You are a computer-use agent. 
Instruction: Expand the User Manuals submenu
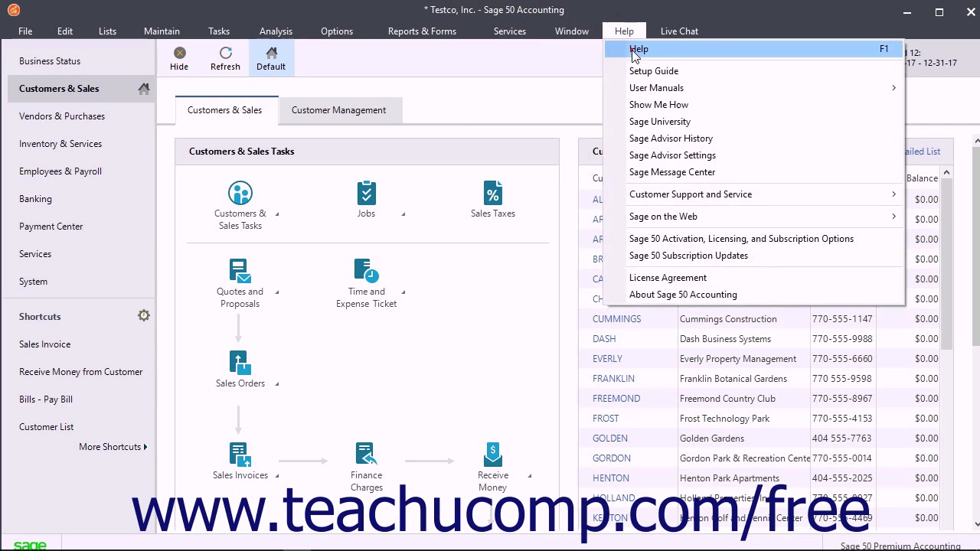click(893, 88)
